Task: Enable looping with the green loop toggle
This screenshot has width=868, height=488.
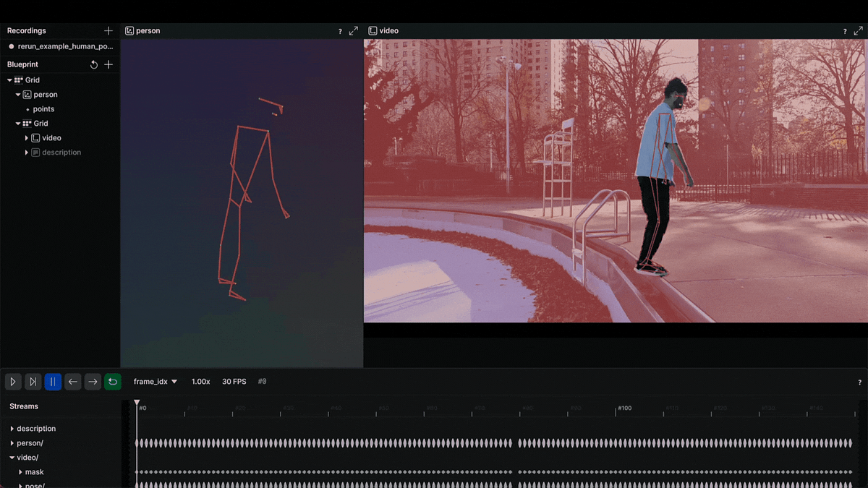Action: 113,381
